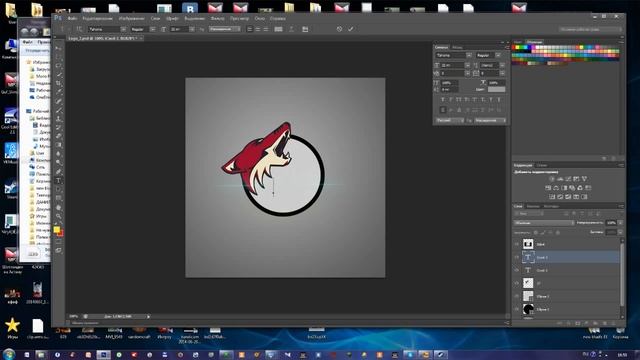
Task: Click the Character panel color swatch
Action: point(496,89)
